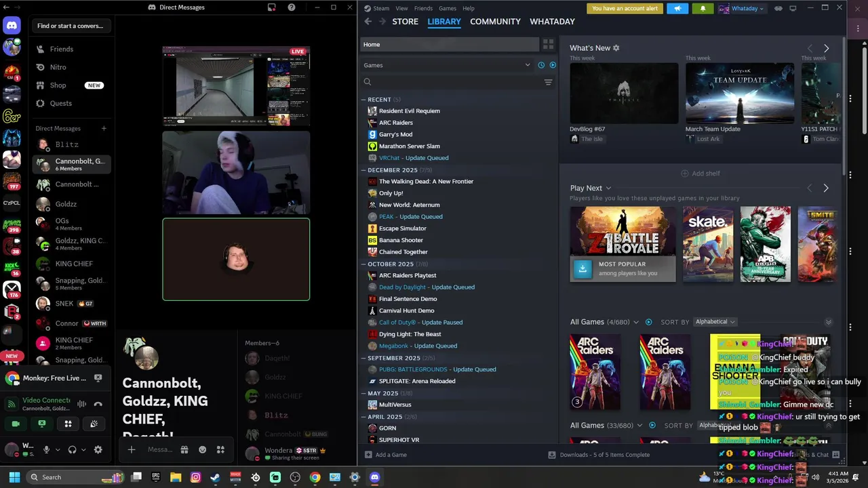
Task: Switch Steam to Big Picture mode
Action: click(x=793, y=8)
